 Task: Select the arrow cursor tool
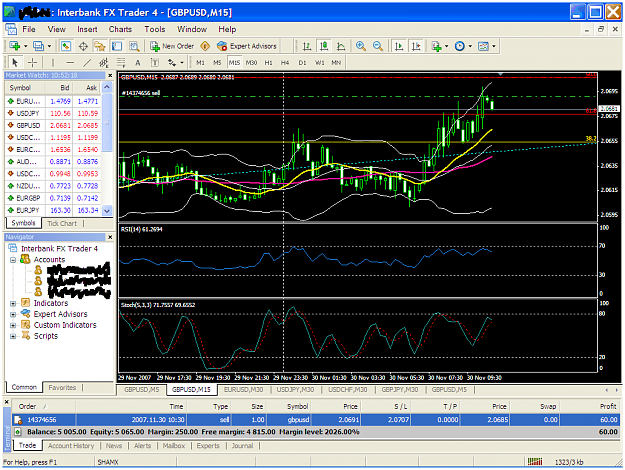15,63
